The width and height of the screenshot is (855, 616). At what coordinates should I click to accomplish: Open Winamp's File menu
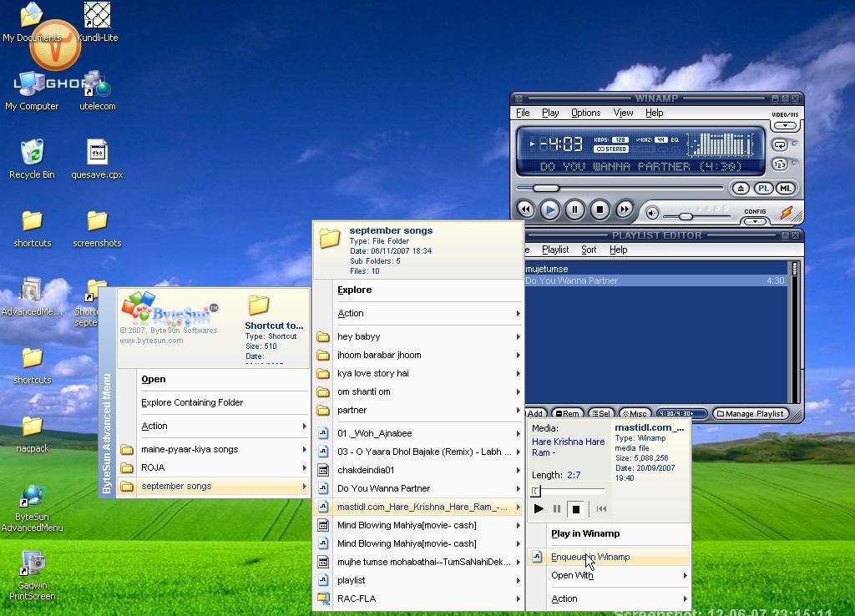[x=523, y=113]
